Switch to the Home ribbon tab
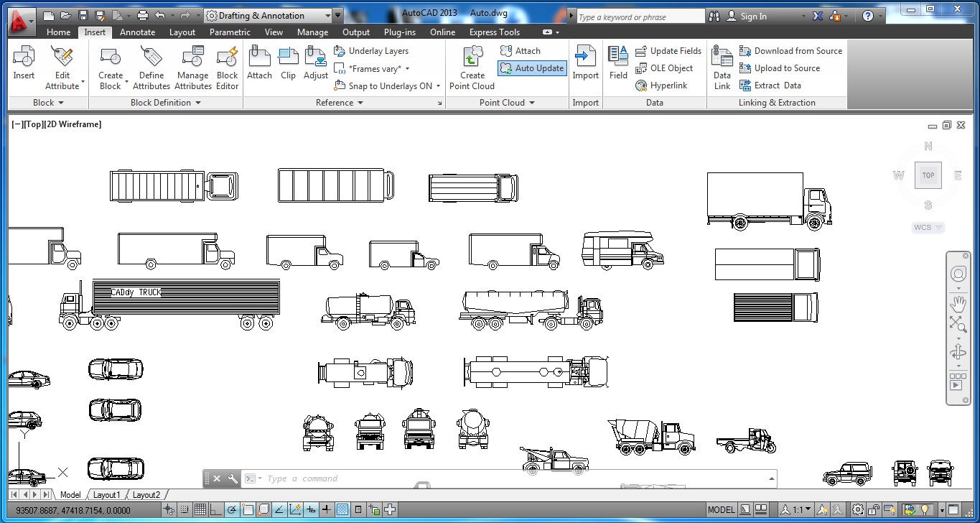The width and height of the screenshot is (980, 523). pyautogui.click(x=58, y=32)
